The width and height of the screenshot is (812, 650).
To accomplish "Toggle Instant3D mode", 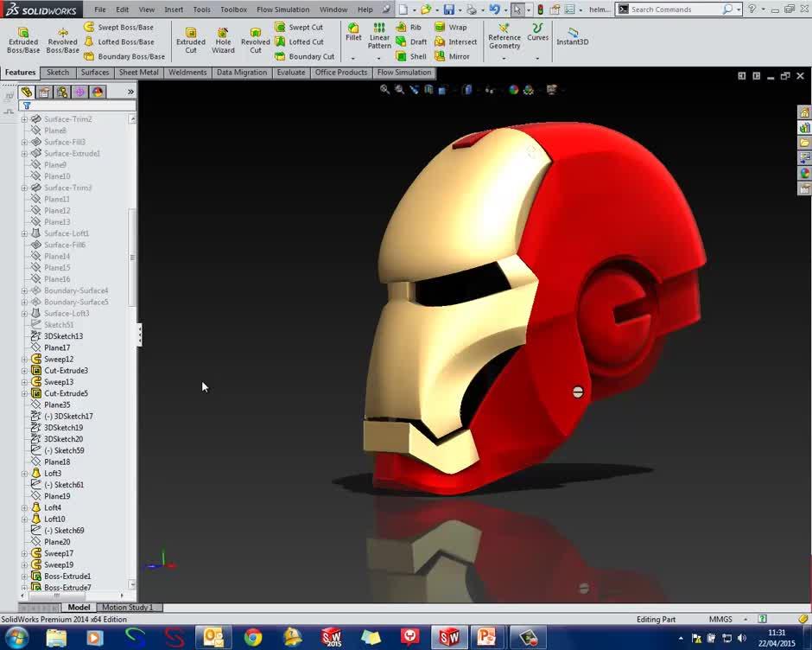I will pos(572,39).
